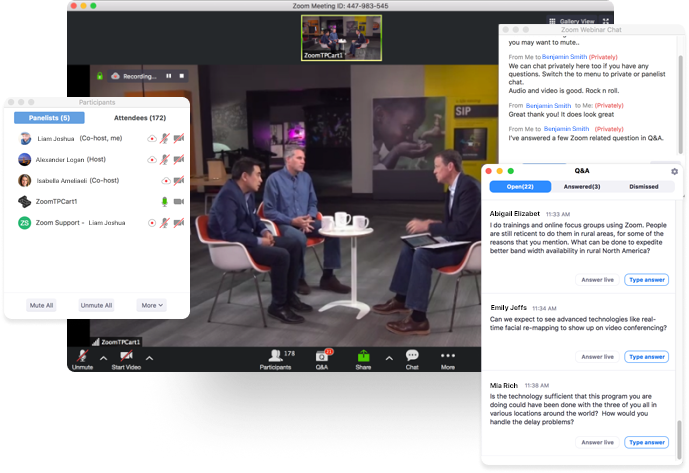The width and height of the screenshot is (689, 473).
Task: Click the Q&A window green zoom button
Action: 511,171
